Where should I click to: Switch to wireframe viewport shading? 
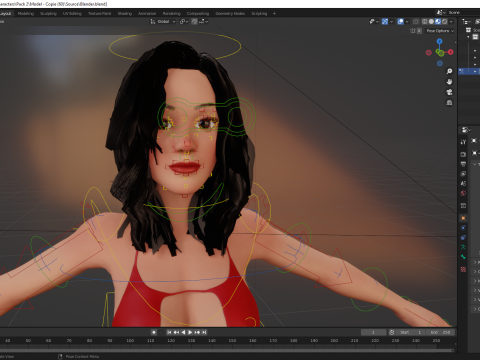[424, 21]
